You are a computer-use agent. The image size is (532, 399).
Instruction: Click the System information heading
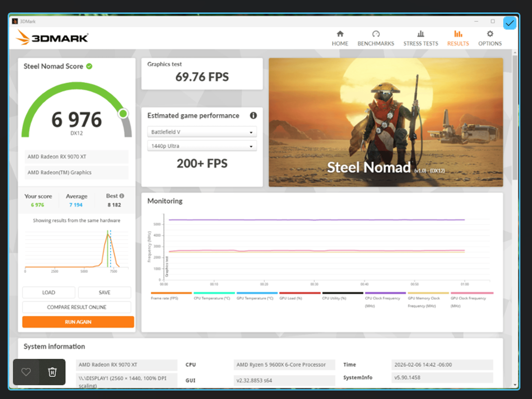pos(54,347)
